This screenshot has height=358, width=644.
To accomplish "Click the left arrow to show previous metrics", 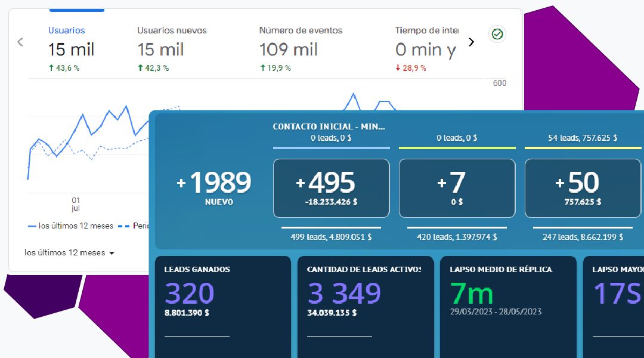I will tap(20, 42).
